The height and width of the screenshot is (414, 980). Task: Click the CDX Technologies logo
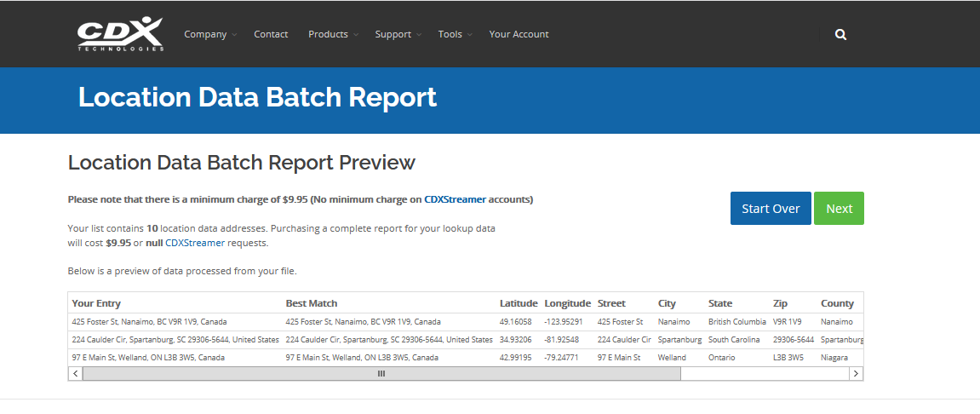pyautogui.click(x=121, y=34)
